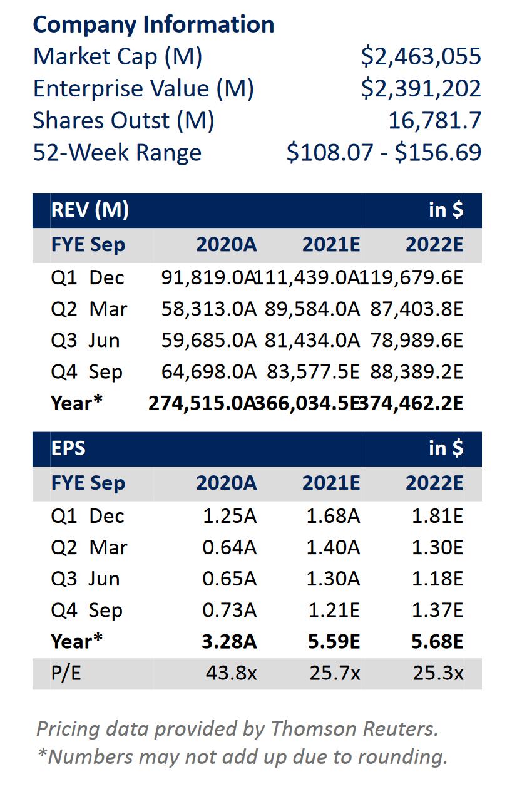Image resolution: width=532 pixels, height=789 pixels.
Task: Click Q3 Jun 2022 revenue 78,989.6E
Action: click(x=416, y=341)
